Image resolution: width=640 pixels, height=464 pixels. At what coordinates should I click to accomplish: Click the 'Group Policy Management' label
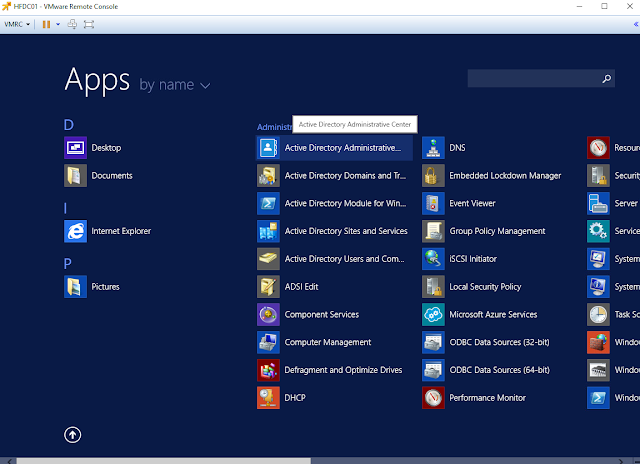pos(497,231)
